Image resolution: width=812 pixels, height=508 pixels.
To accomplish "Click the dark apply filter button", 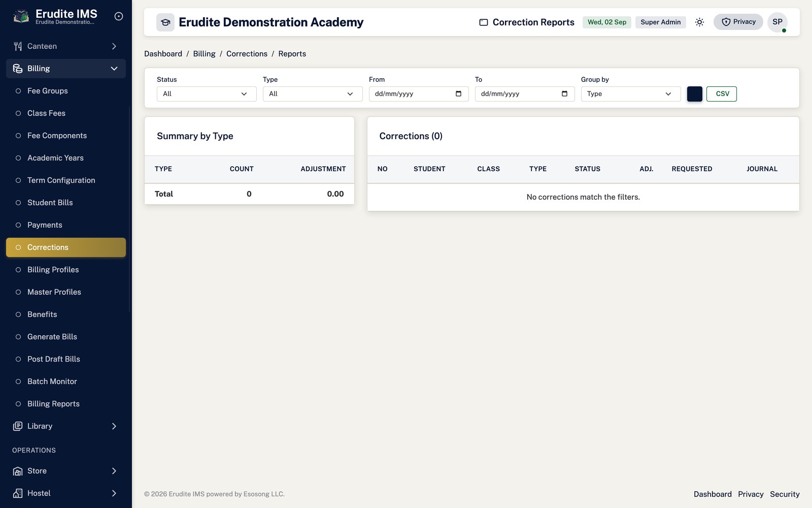I will [694, 94].
